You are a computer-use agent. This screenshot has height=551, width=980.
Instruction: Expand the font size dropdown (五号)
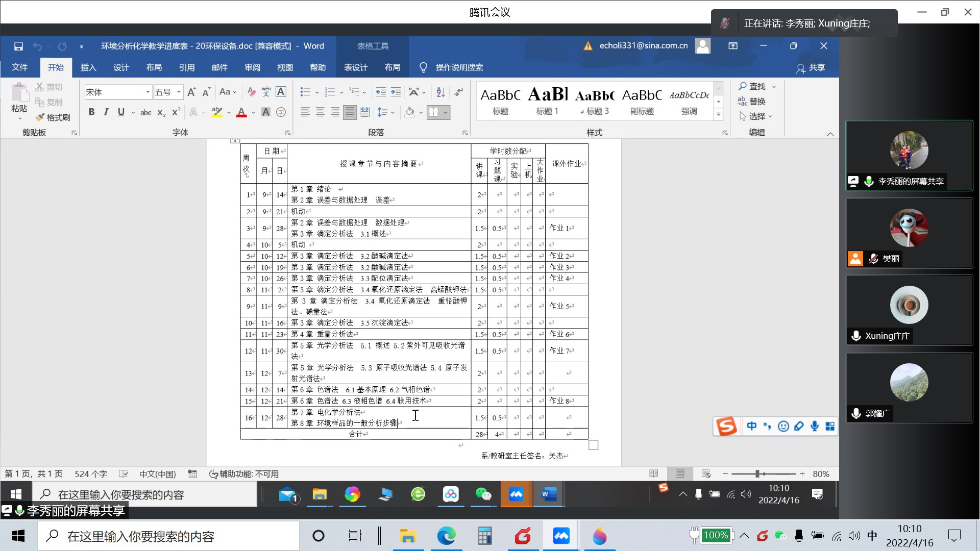179,92
